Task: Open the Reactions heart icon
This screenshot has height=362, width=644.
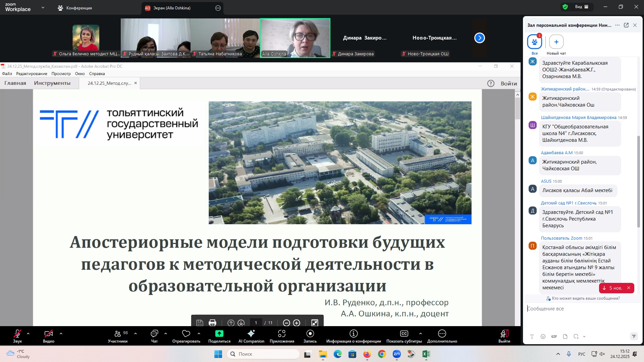Action: [x=186, y=334]
